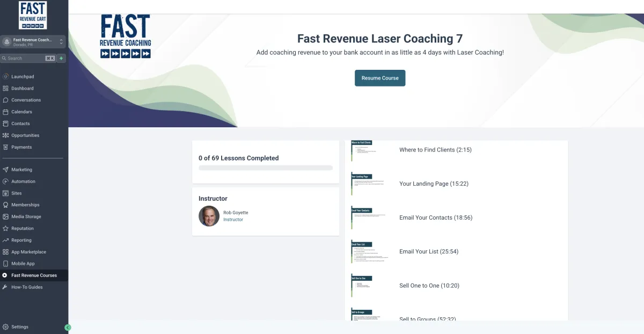This screenshot has height=334, width=644.
Task: Click the "0 of 69 Lessons Completed" text
Action: pos(238,158)
